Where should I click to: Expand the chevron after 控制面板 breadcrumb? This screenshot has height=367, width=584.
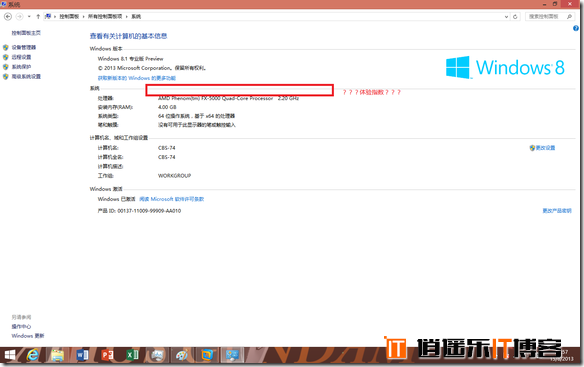pyautogui.click(x=83, y=17)
